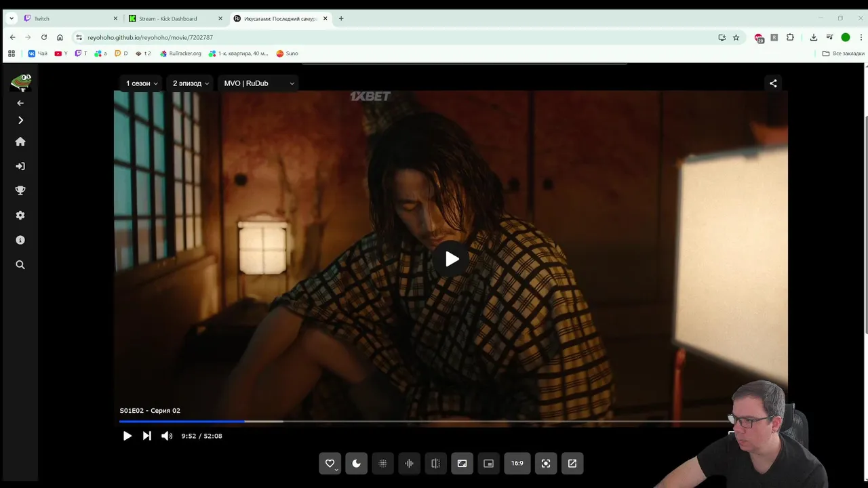Click the frog logo in sidebar

[21, 82]
